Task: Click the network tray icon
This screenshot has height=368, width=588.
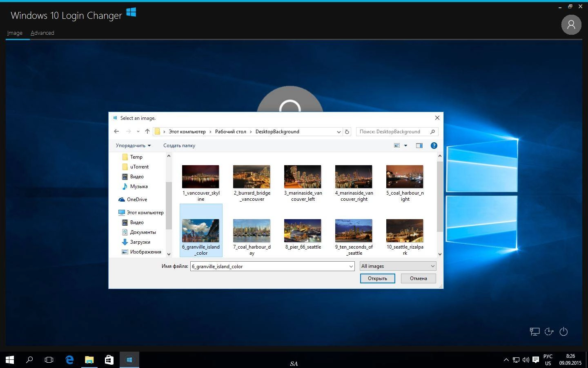Action: coord(516,360)
